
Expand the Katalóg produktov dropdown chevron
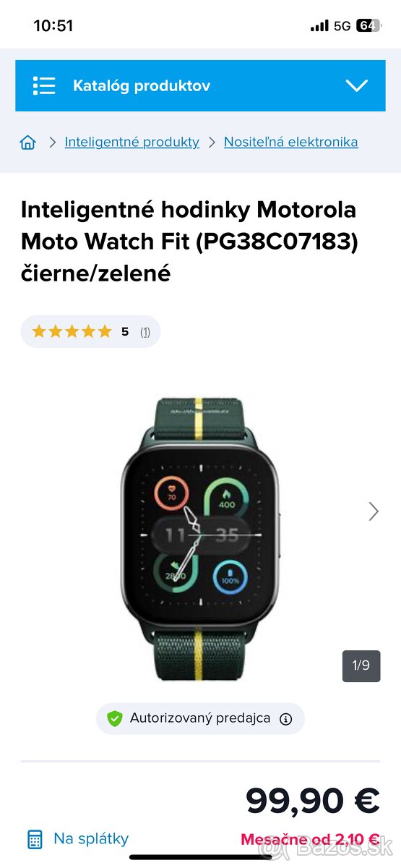click(357, 85)
